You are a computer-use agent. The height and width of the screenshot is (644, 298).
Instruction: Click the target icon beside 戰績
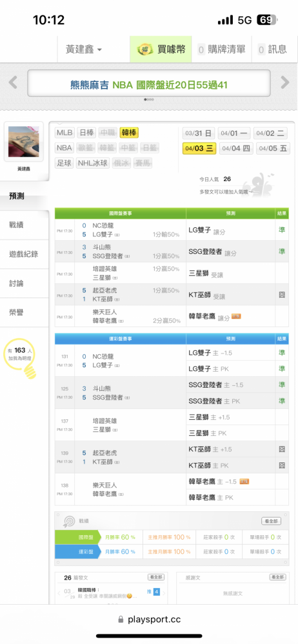[x=68, y=521]
